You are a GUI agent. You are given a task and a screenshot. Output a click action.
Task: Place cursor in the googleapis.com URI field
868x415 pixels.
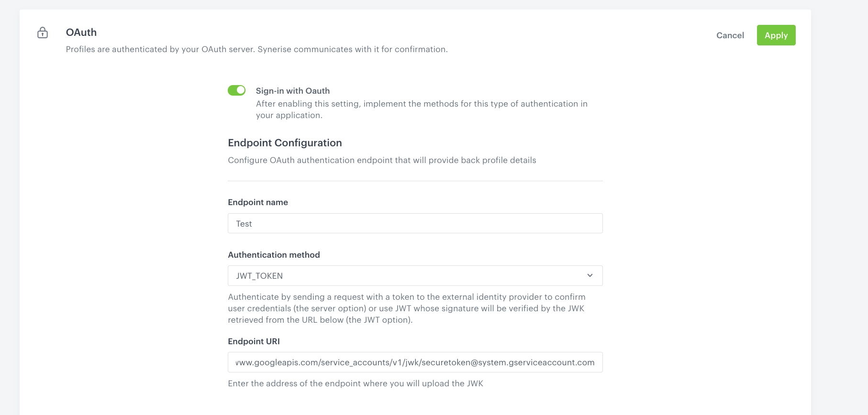pos(414,362)
